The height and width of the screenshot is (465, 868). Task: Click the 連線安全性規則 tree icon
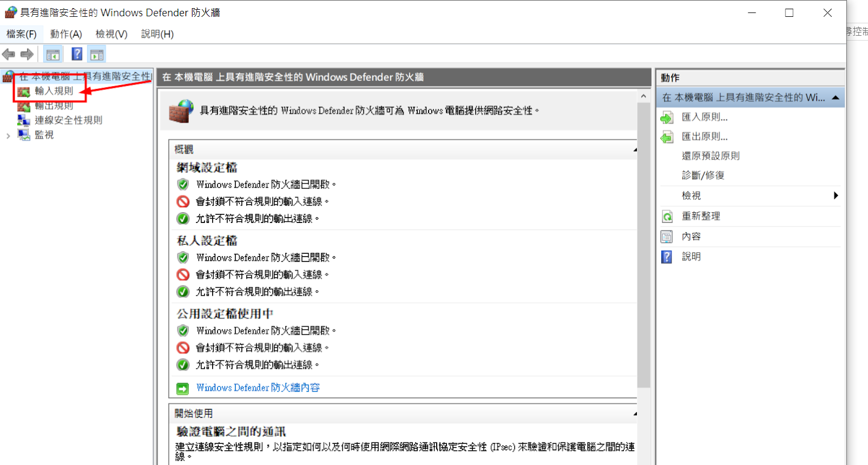pos(23,120)
